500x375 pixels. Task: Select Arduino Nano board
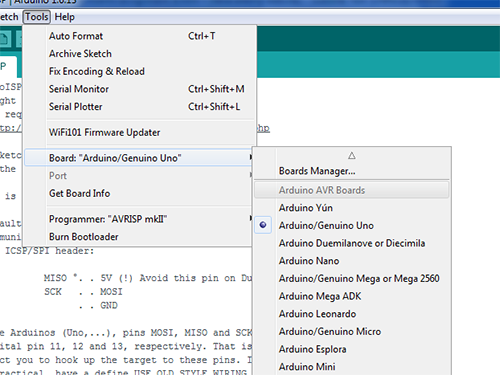pyautogui.click(x=352, y=261)
